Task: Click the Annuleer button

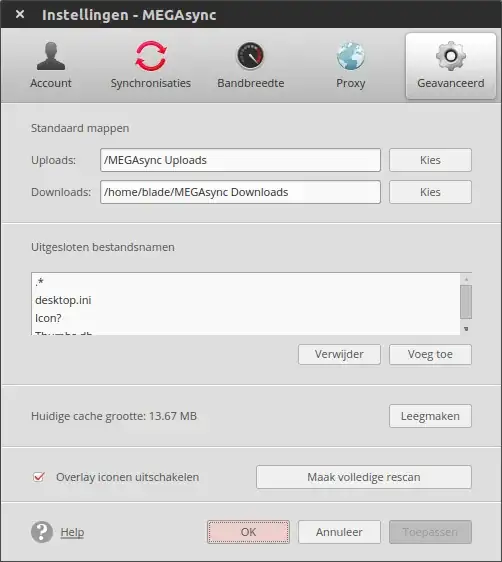Action: 339,532
